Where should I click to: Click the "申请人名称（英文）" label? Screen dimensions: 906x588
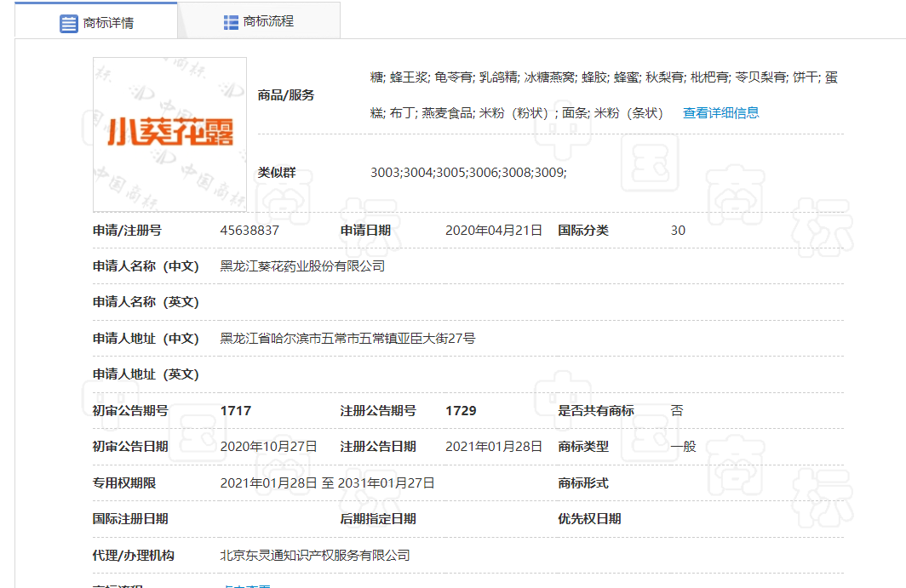click(x=146, y=302)
